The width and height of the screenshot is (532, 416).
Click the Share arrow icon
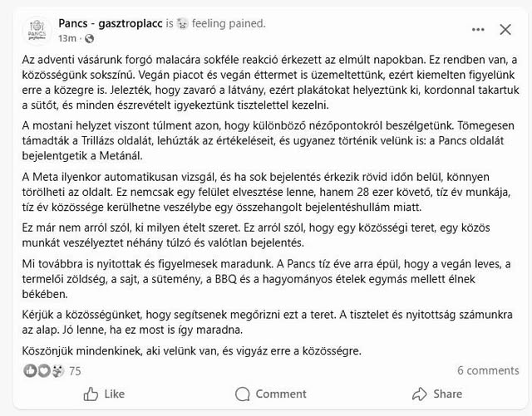(x=418, y=394)
